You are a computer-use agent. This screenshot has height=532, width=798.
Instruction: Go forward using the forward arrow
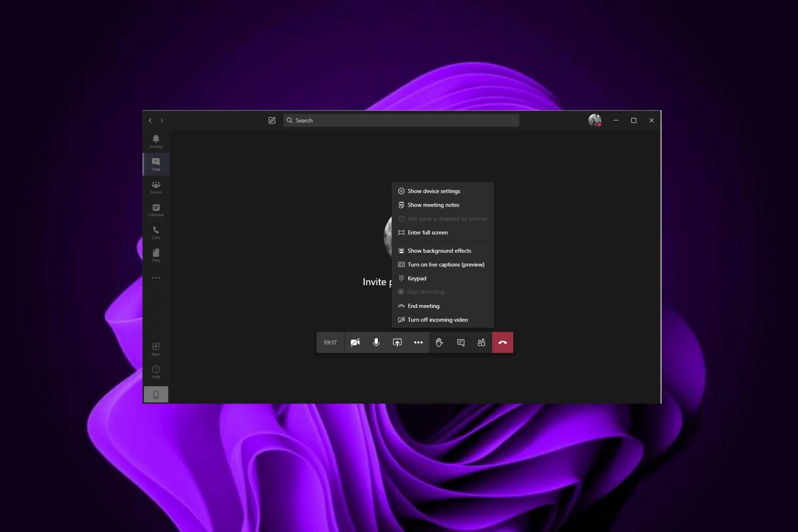point(162,121)
